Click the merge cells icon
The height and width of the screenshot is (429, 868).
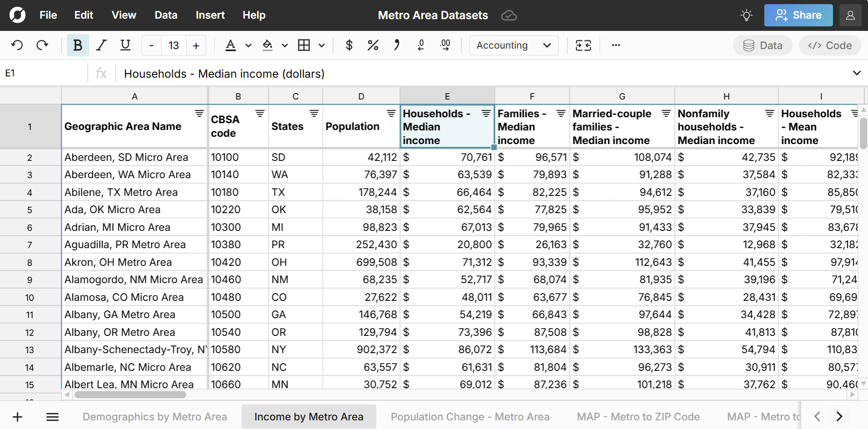pyautogui.click(x=583, y=45)
